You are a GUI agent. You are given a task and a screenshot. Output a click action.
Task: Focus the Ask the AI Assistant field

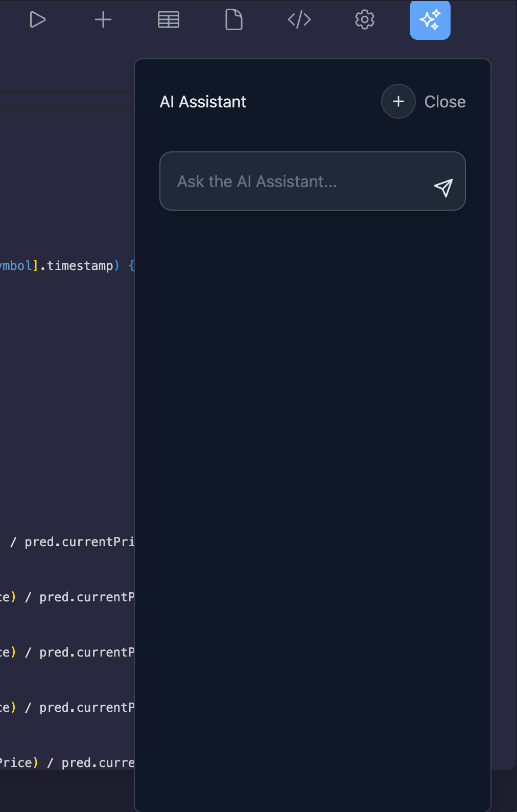(x=296, y=182)
